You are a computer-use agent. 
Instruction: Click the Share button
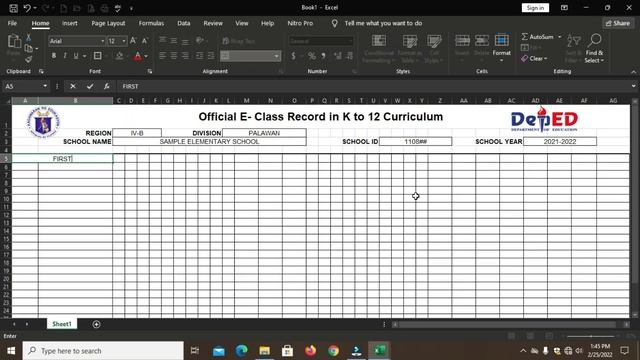tap(618, 24)
